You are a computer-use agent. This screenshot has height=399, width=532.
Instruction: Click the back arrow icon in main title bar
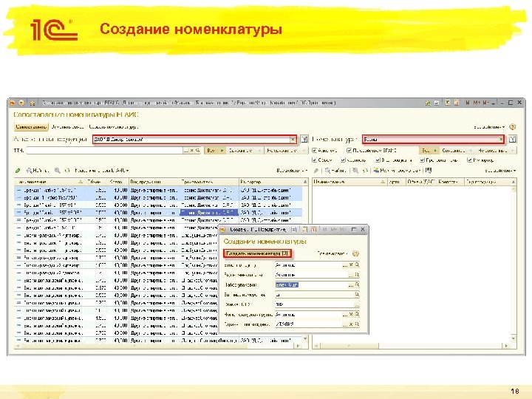pyautogui.click(x=21, y=103)
